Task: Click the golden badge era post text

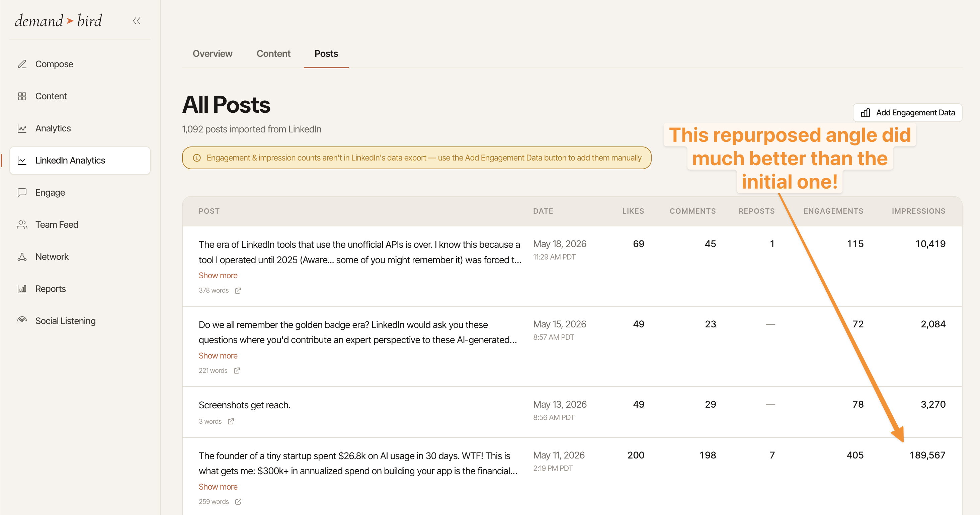Action: tap(357, 332)
